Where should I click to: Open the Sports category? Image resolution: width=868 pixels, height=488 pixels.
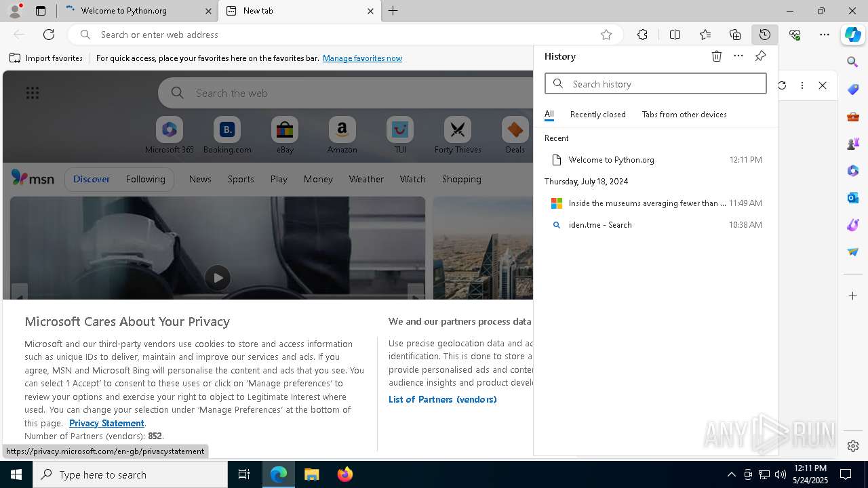coord(241,179)
